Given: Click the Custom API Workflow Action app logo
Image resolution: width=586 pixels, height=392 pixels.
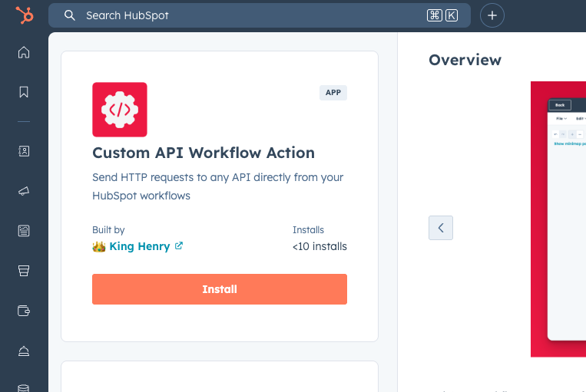Looking at the screenshot, I should click(x=120, y=110).
